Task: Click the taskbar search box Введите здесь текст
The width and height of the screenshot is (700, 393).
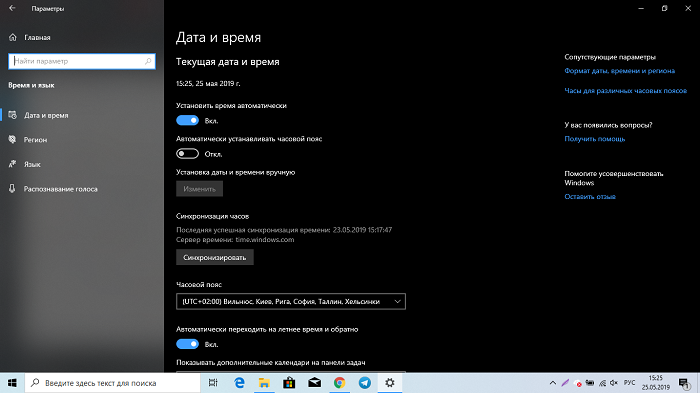Action: pos(112,383)
